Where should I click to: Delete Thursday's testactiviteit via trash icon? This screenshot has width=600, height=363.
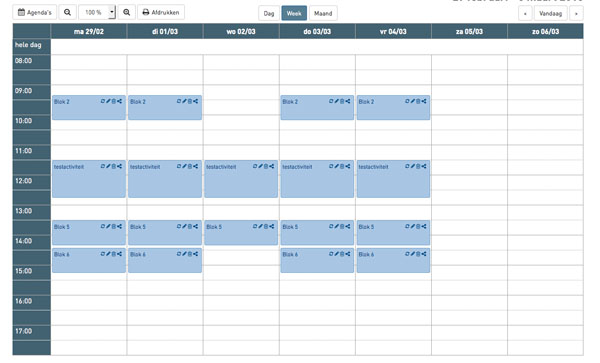342,166
